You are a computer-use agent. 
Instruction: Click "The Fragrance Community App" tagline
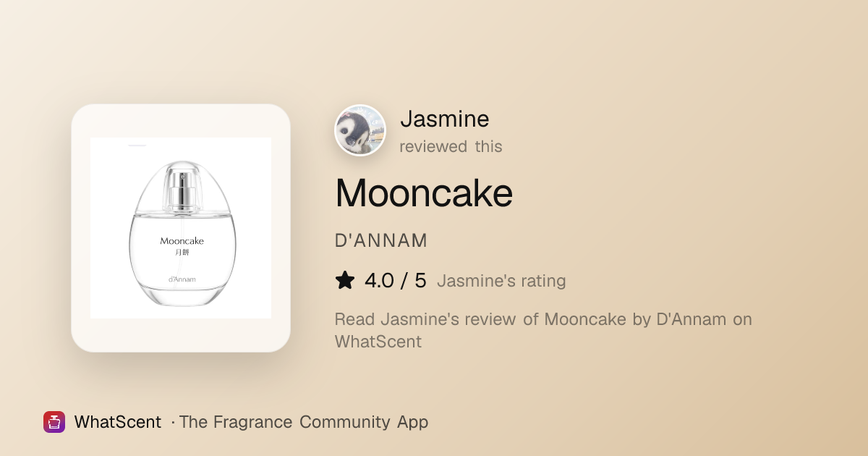click(304, 422)
